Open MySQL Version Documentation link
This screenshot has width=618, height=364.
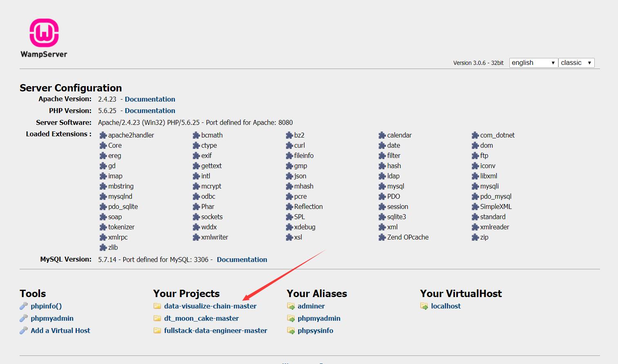(242, 260)
